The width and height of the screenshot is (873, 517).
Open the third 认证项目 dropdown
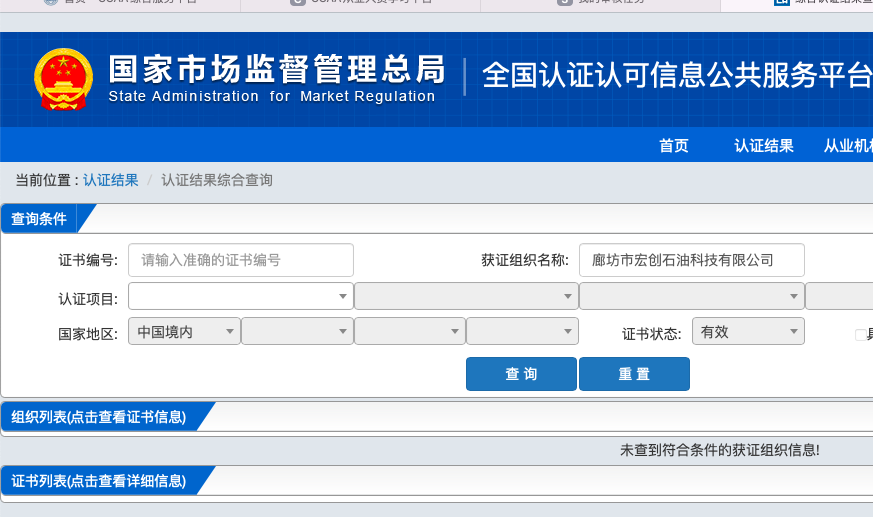[x=691, y=296]
